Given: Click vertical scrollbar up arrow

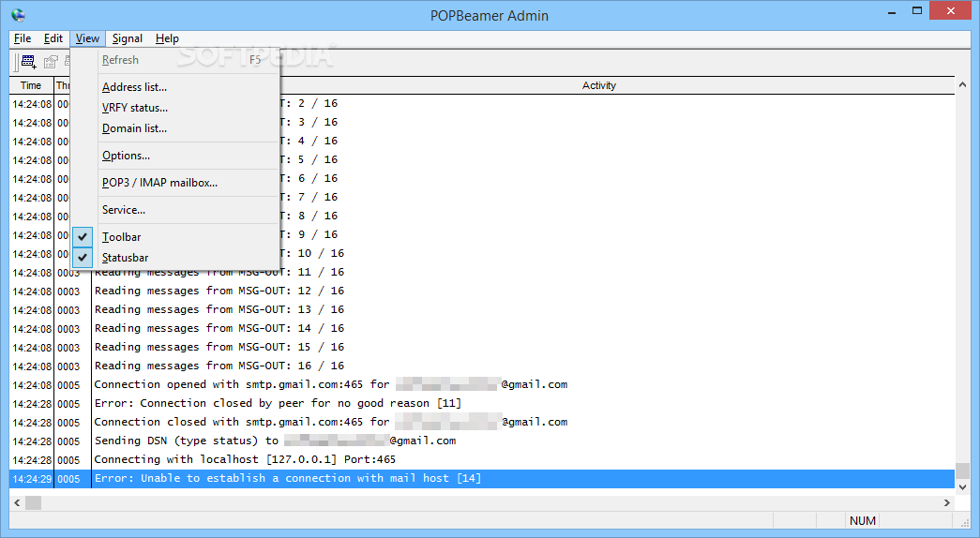Looking at the screenshot, I should 962,84.
